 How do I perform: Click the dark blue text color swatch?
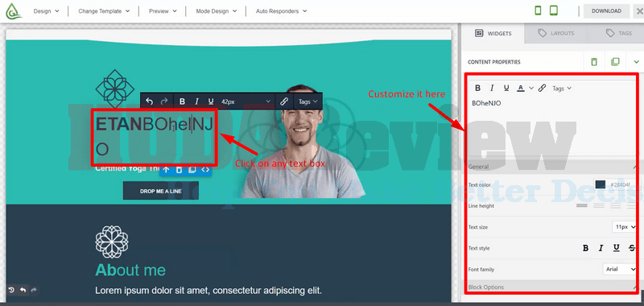[601, 184]
